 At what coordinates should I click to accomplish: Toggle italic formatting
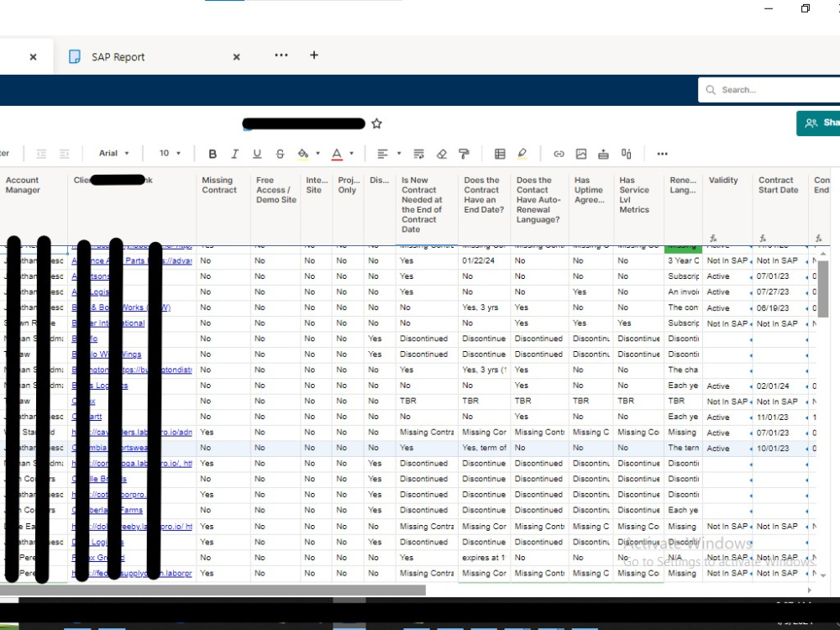click(234, 154)
